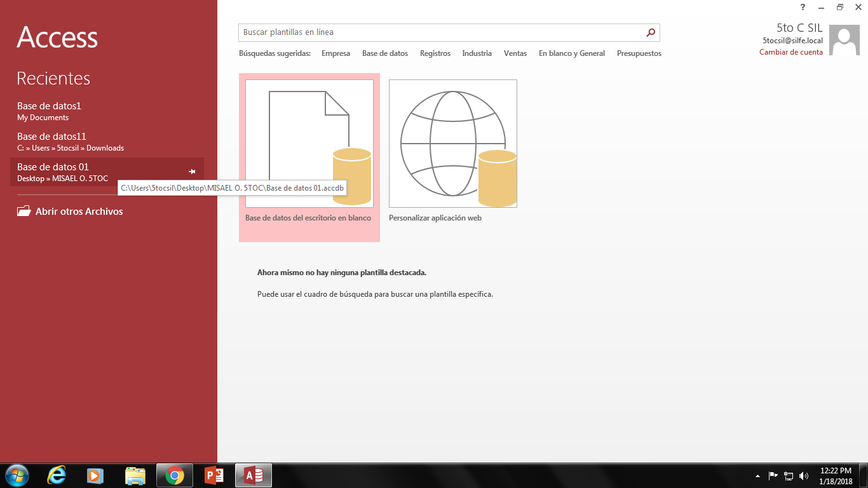The width and height of the screenshot is (868, 488).
Task: Open recent file Base de datos11
Action: point(107,142)
